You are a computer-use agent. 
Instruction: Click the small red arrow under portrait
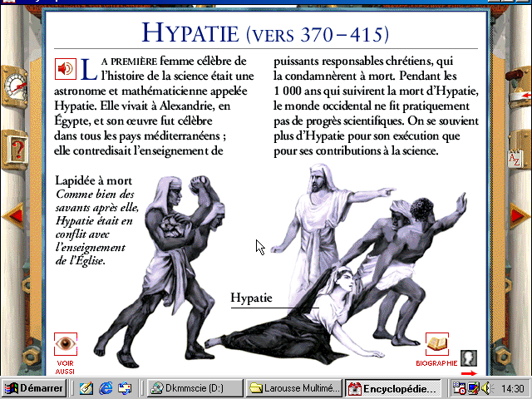coord(469,373)
